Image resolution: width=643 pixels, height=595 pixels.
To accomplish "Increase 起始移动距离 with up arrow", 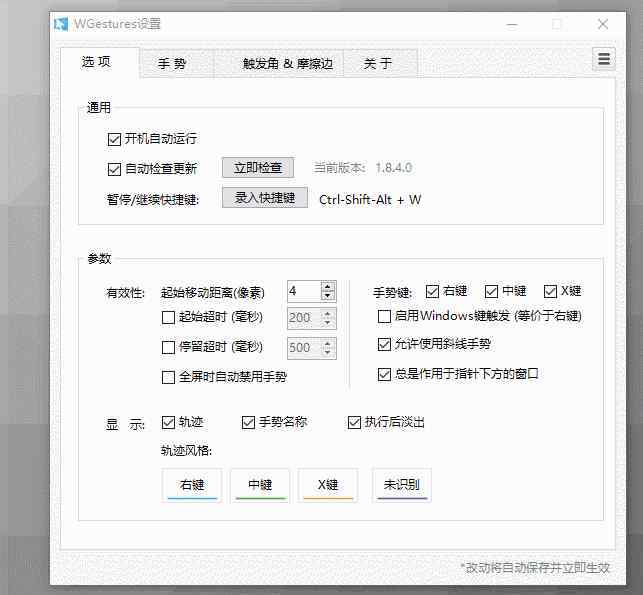I will pyautogui.click(x=328, y=287).
